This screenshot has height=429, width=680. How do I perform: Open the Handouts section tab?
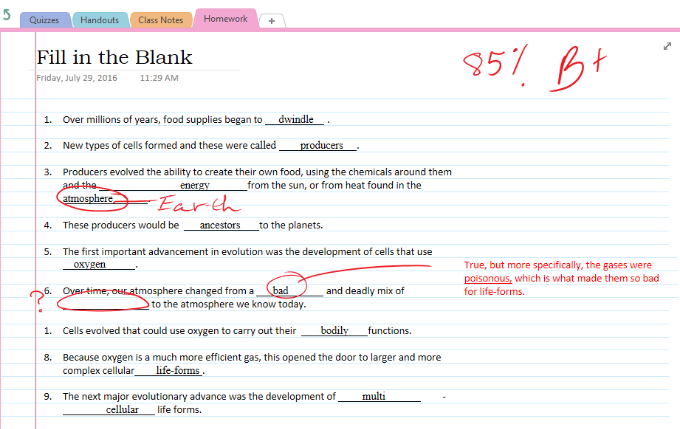coord(98,20)
